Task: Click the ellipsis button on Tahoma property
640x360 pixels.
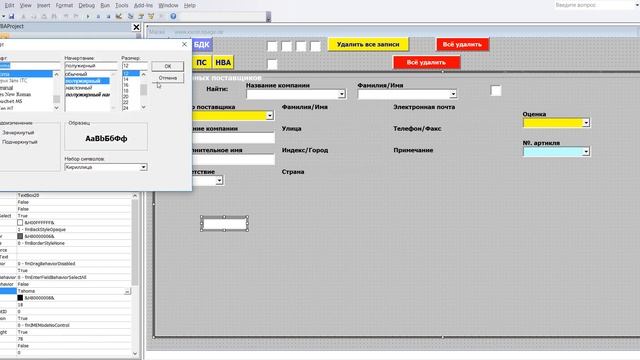Action: 127,291
